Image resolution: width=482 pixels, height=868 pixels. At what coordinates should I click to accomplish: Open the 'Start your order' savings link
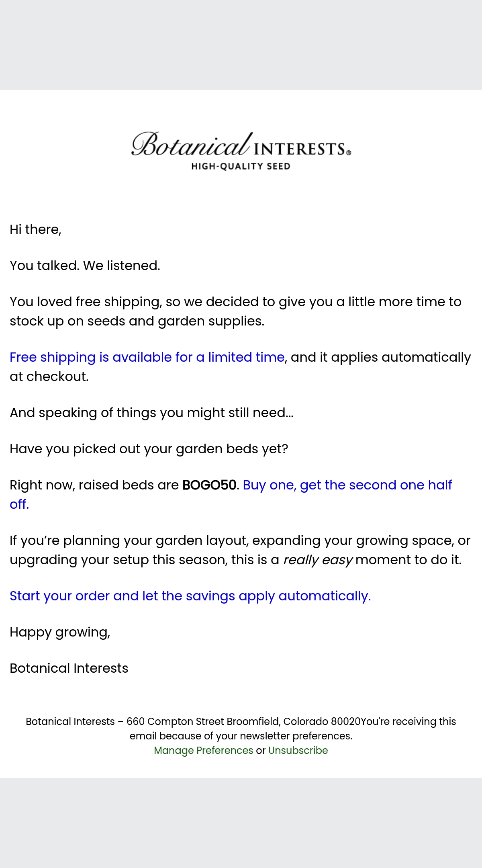(x=190, y=596)
